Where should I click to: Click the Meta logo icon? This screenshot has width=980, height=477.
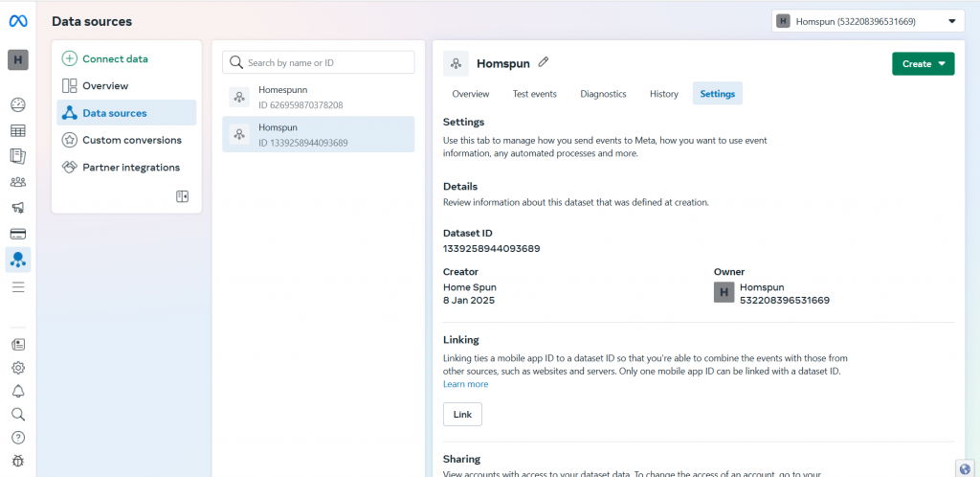pyautogui.click(x=17, y=21)
